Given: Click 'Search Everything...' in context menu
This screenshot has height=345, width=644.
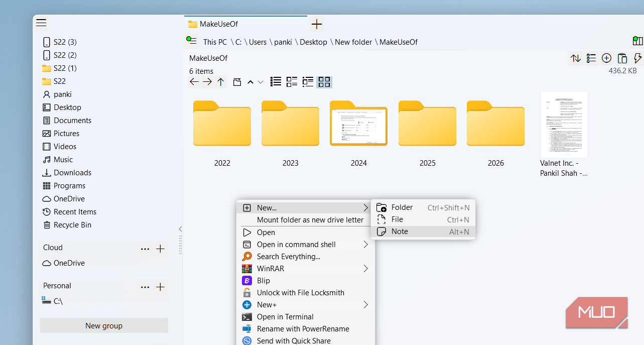Looking at the screenshot, I should coord(306,257).
